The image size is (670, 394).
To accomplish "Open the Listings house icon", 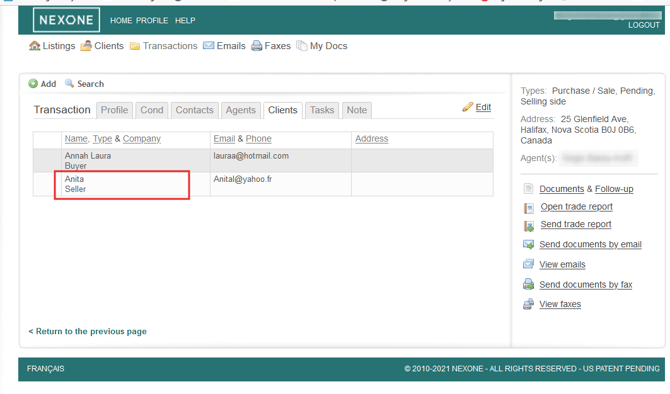I will [x=35, y=46].
